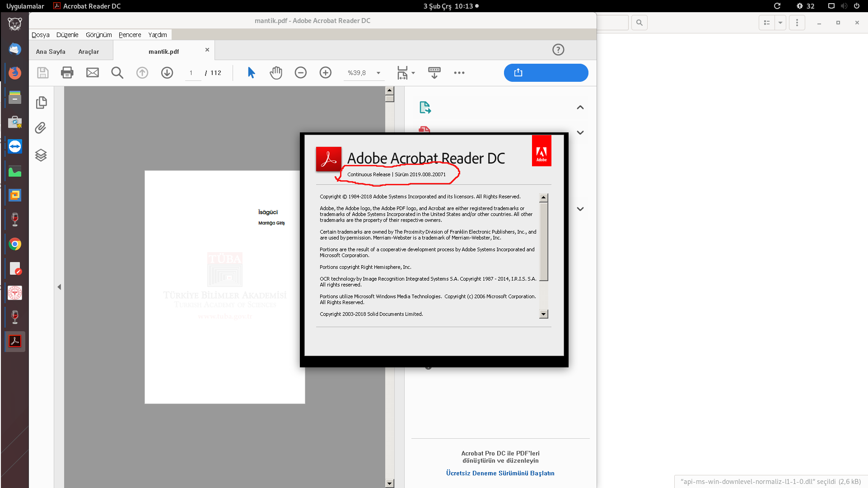Launch Google Chrome from the dock

pos(15,244)
